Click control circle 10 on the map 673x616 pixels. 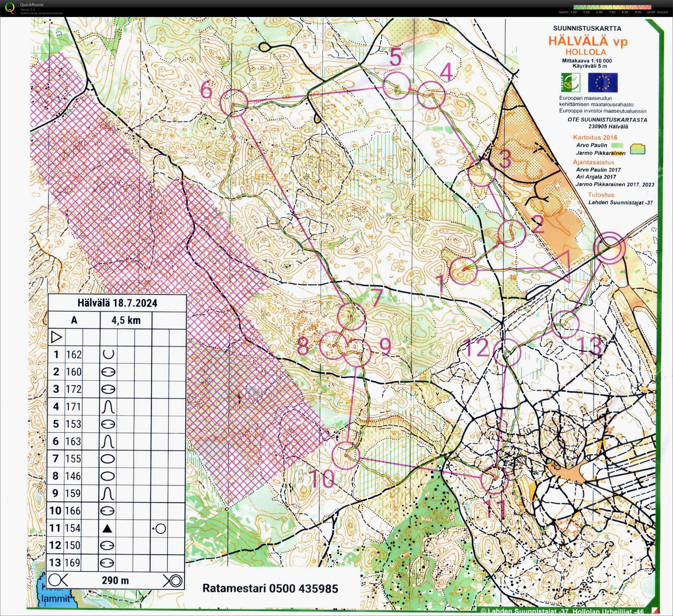(x=346, y=455)
